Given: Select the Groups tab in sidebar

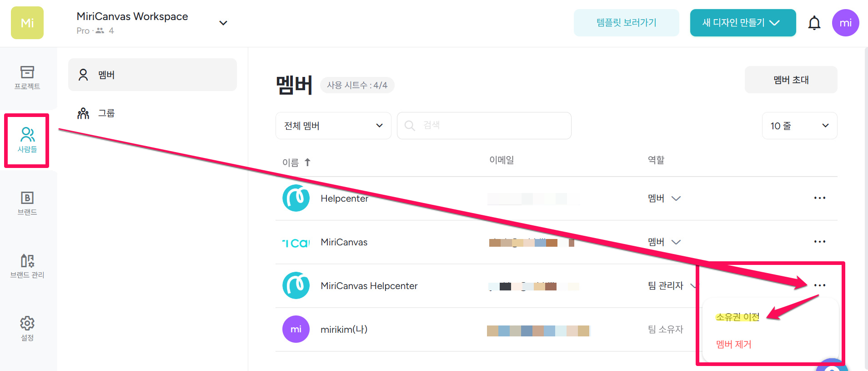Looking at the screenshot, I should 106,113.
